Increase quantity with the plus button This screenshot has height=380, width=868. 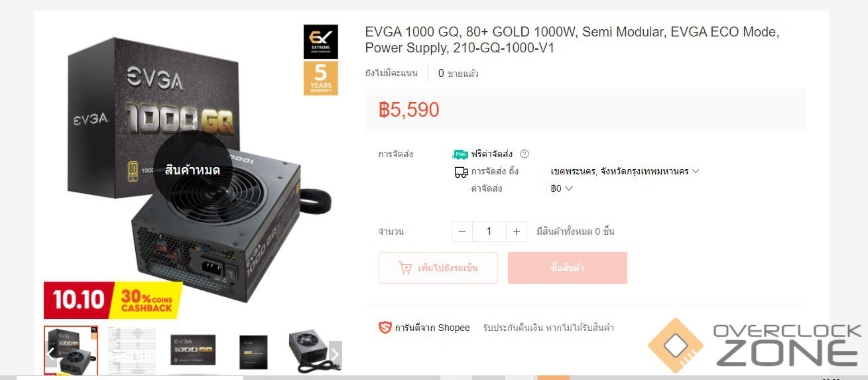click(x=517, y=231)
